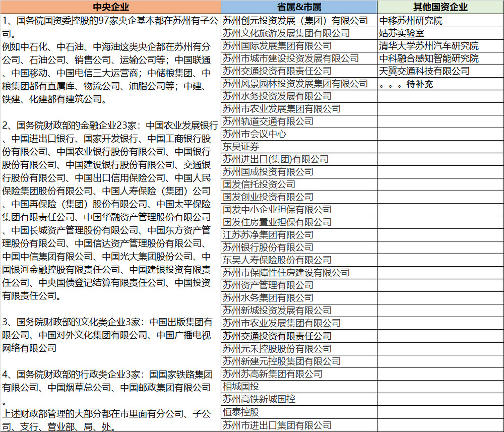
Task: Select the 相城国投 cell
Action: (x=299, y=386)
